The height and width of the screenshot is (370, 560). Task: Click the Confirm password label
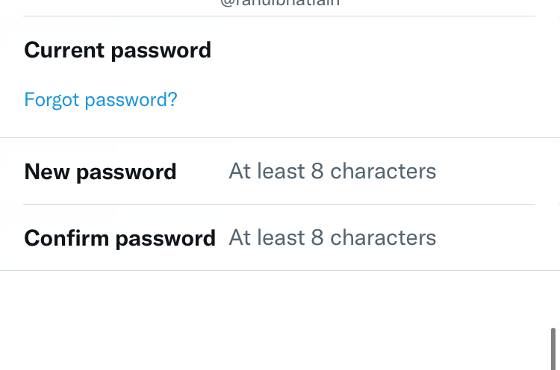pyautogui.click(x=120, y=238)
